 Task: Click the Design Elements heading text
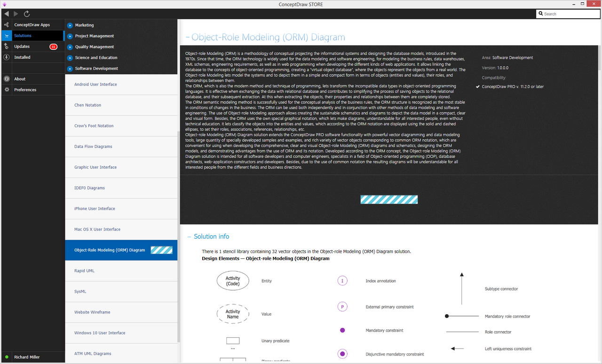click(x=266, y=258)
